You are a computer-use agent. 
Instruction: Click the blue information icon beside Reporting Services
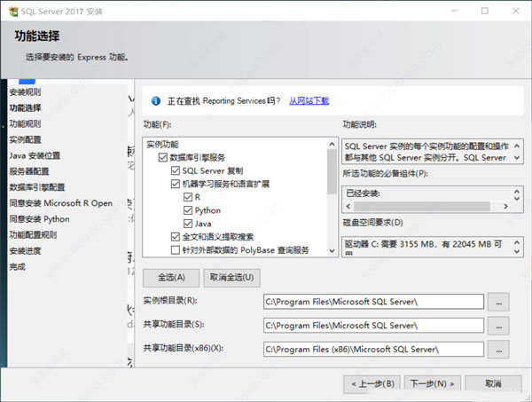pyautogui.click(x=156, y=101)
